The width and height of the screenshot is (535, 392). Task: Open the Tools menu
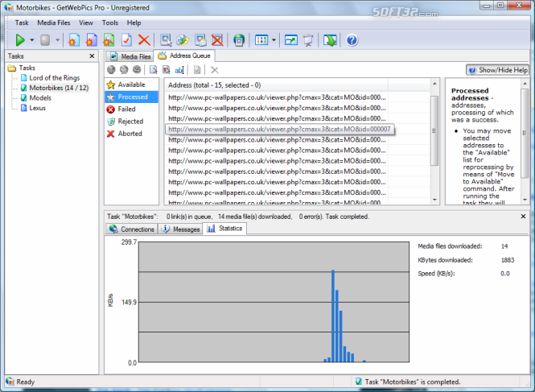tap(110, 23)
